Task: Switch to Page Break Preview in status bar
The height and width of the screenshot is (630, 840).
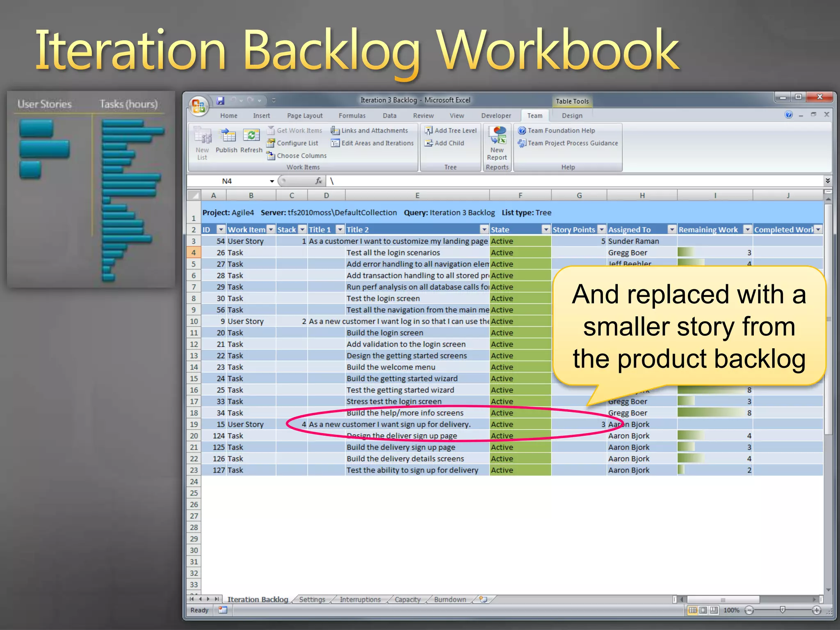Action: pos(714,610)
